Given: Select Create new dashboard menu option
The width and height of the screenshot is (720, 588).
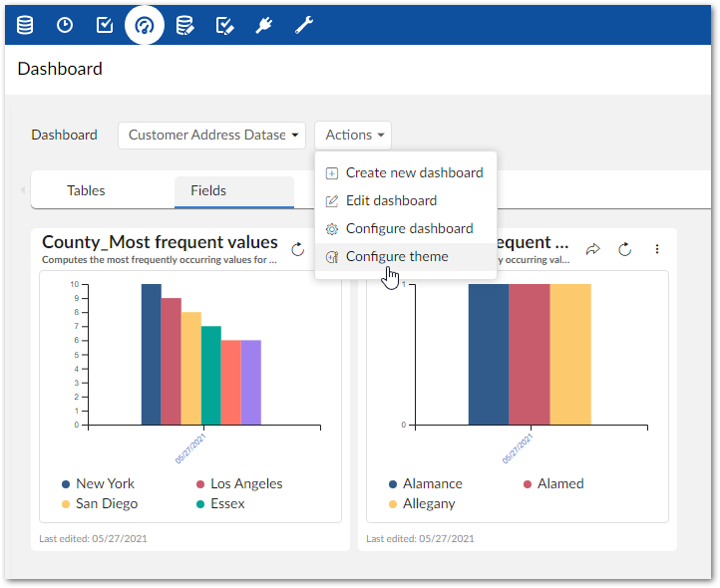Looking at the screenshot, I should [x=413, y=172].
